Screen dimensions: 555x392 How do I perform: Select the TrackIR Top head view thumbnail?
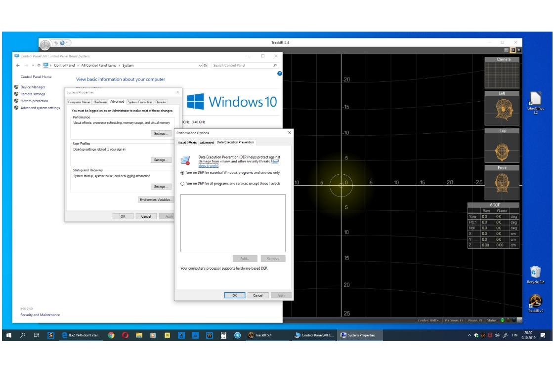502,146
